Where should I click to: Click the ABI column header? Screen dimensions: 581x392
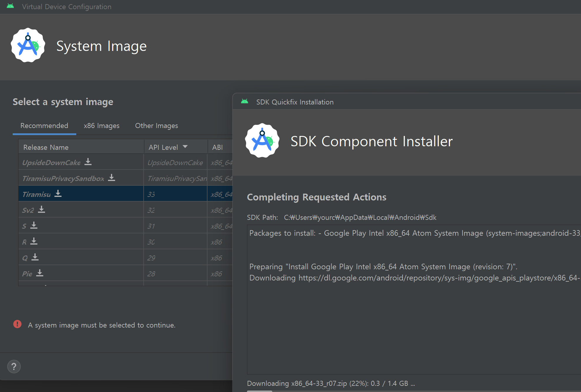click(218, 147)
